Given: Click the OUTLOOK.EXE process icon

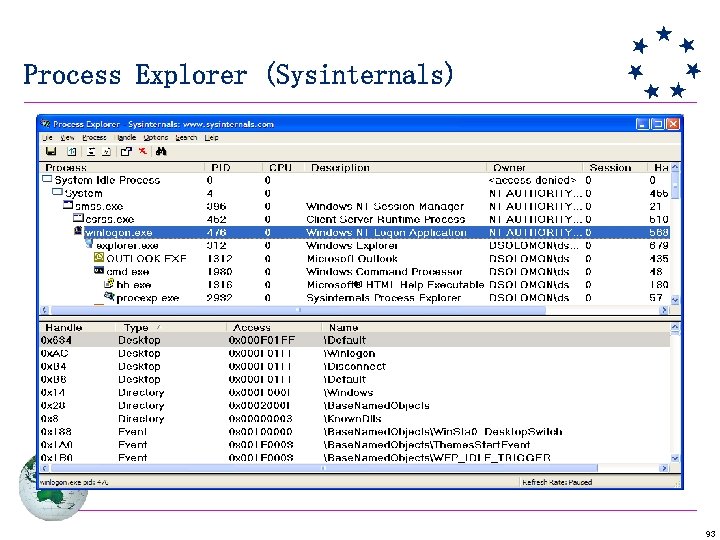Looking at the screenshot, I should (x=99, y=257).
